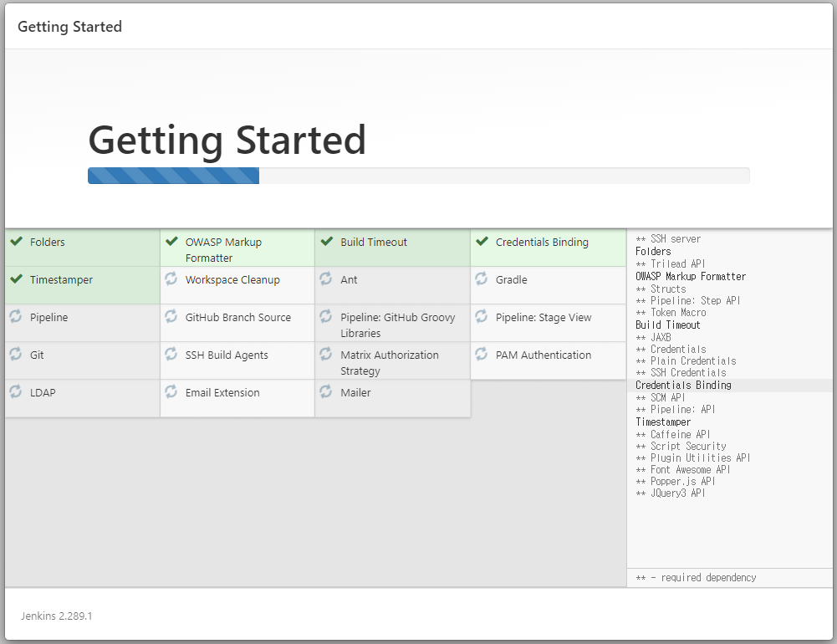This screenshot has width=837, height=644.
Task: Click '** Pipeline: Step API' log entry
Action: (687, 300)
